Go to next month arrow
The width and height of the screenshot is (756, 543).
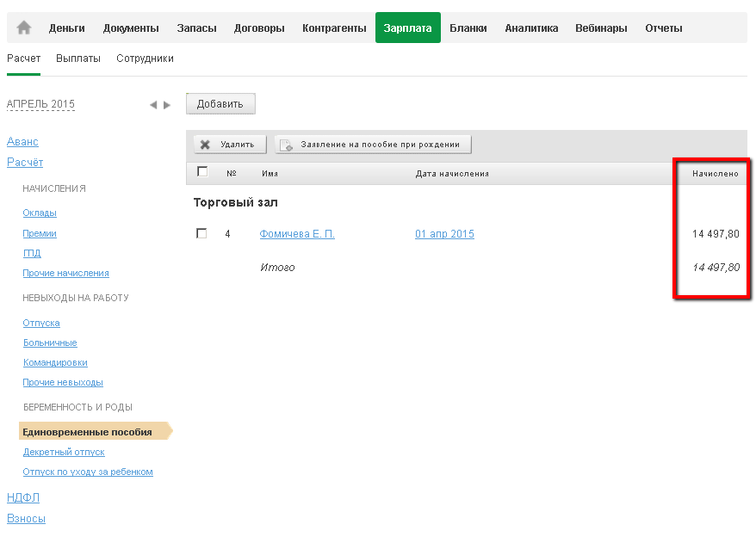(167, 105)
